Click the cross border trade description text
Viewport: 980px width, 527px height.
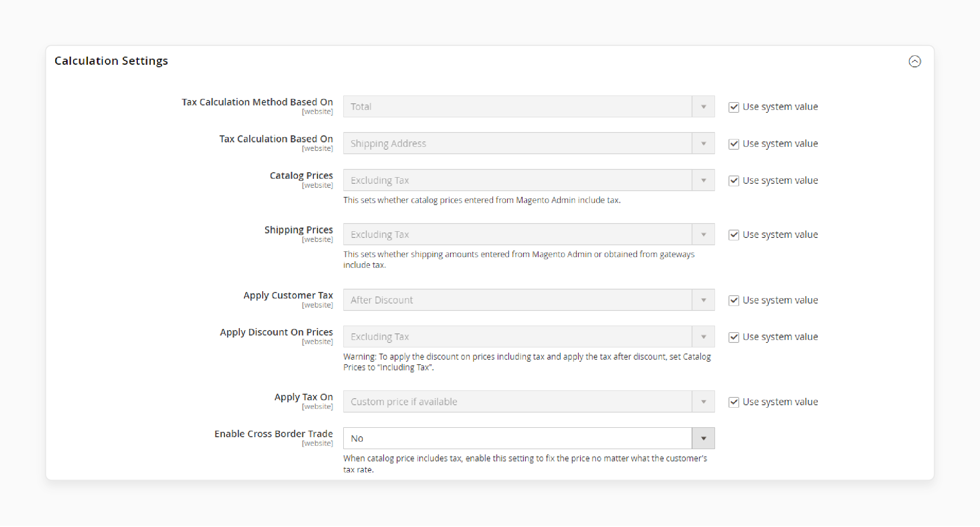(x=525, y=464)
